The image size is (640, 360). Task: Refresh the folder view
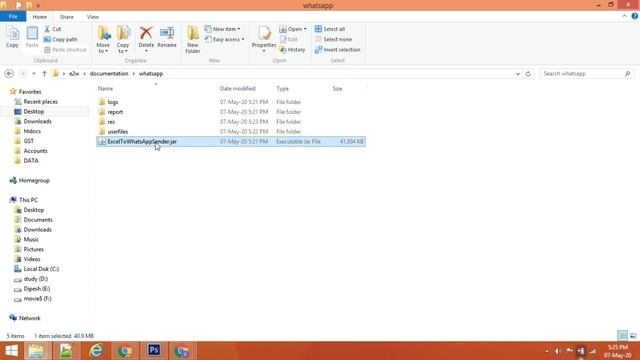pyautogui.click(x=528, y=74)
